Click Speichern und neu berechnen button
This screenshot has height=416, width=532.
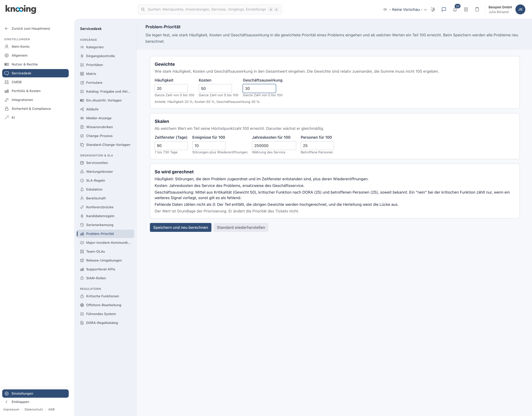click(x=181, y=228)
